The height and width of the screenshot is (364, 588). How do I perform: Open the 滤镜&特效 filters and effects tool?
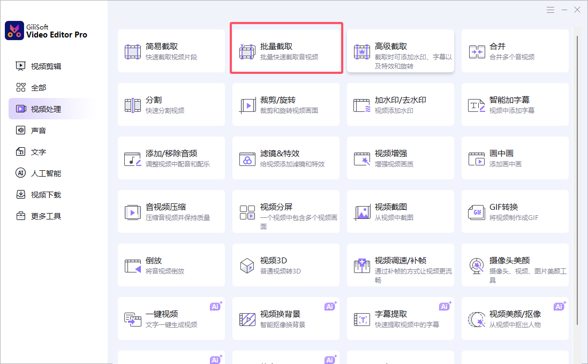pos(285,158)
